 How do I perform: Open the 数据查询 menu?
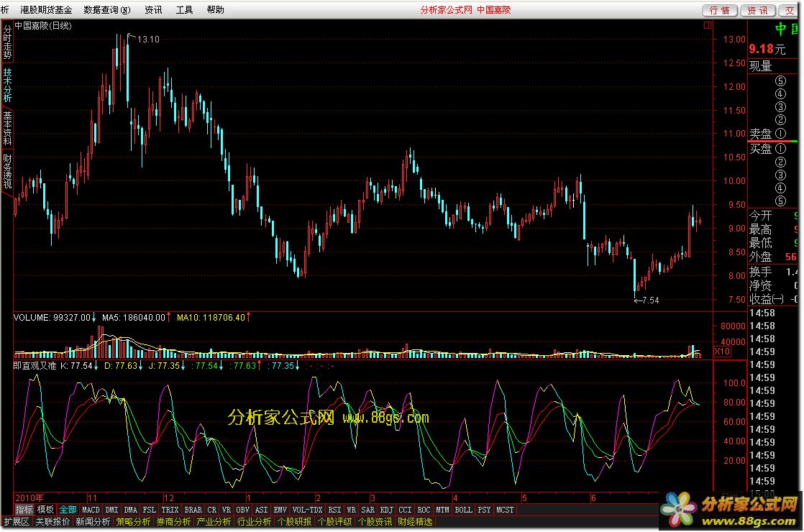point(106,10)
